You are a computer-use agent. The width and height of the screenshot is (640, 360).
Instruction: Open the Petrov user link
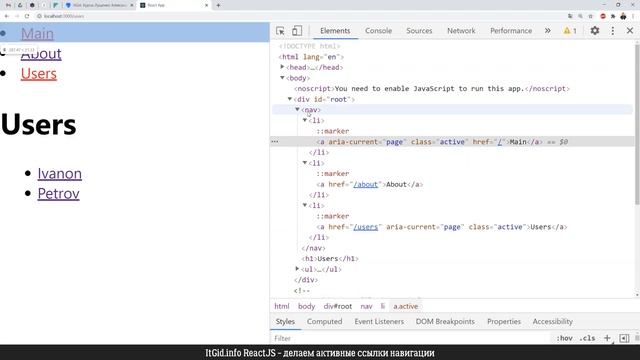pyautogui.click(x=58, y=193)
